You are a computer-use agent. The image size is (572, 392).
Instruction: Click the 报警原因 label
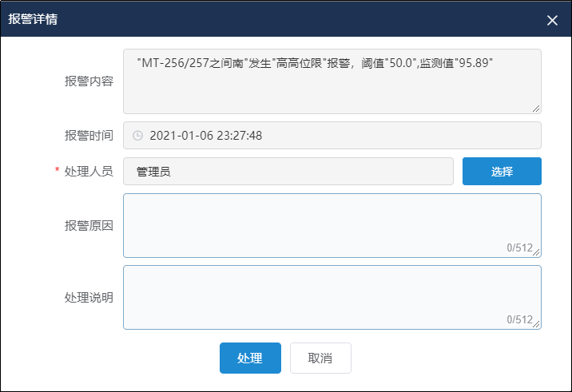tap(89, 225)
